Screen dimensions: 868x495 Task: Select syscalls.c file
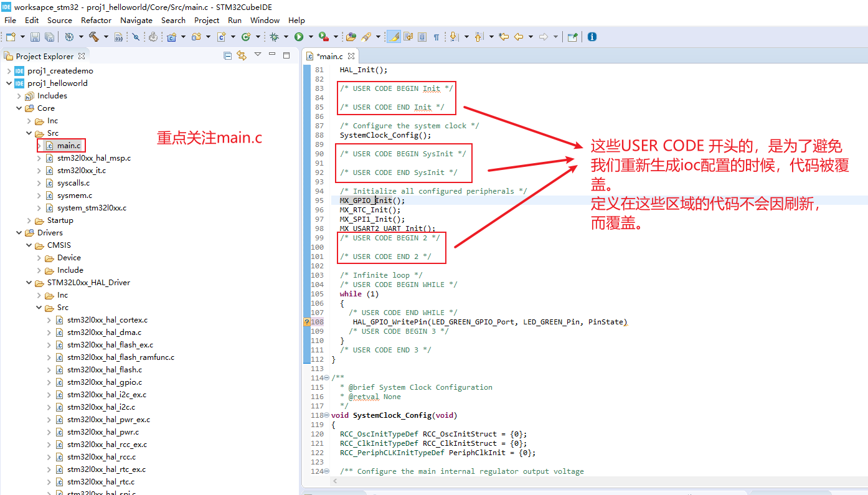73,183
